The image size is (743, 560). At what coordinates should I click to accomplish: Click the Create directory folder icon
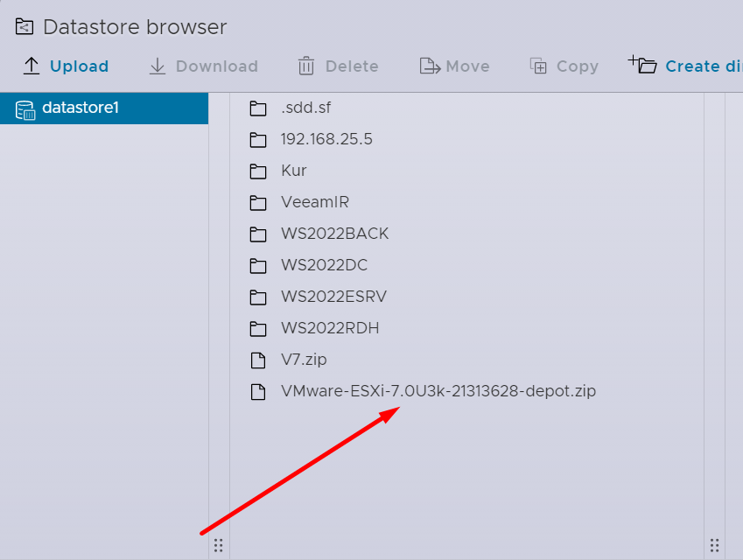pyautogui.click(x=642, y=65)
